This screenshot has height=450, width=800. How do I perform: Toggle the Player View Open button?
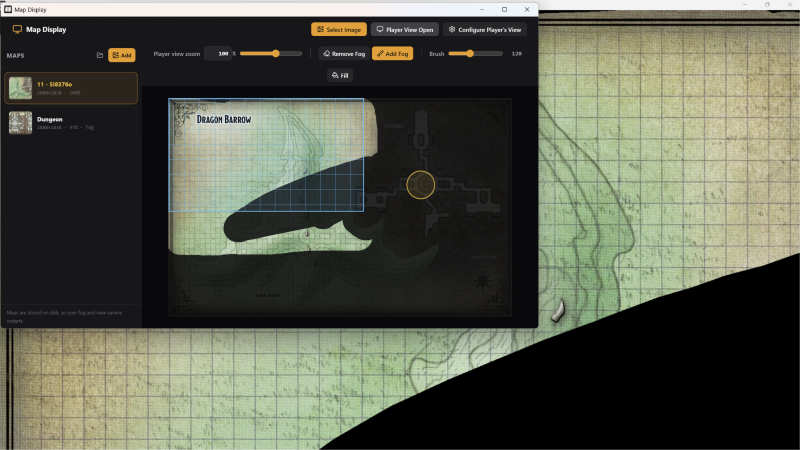pyautogui.click(x=405, y=30)
